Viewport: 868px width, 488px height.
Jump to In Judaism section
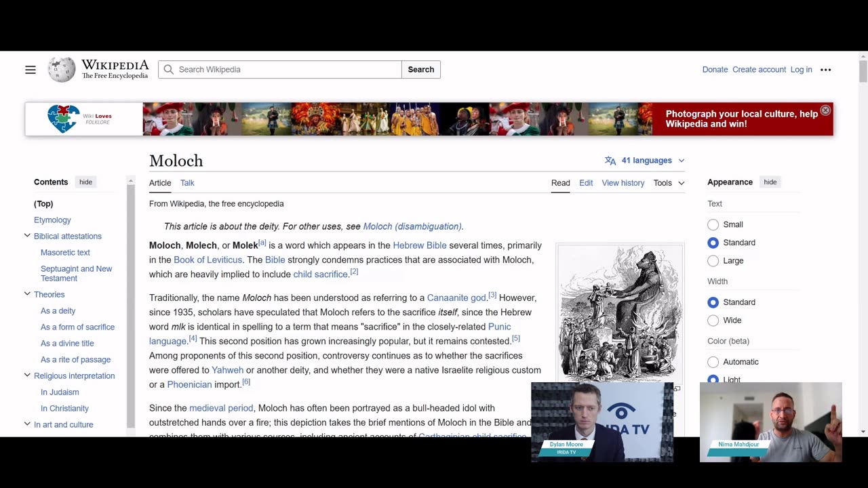60,392
